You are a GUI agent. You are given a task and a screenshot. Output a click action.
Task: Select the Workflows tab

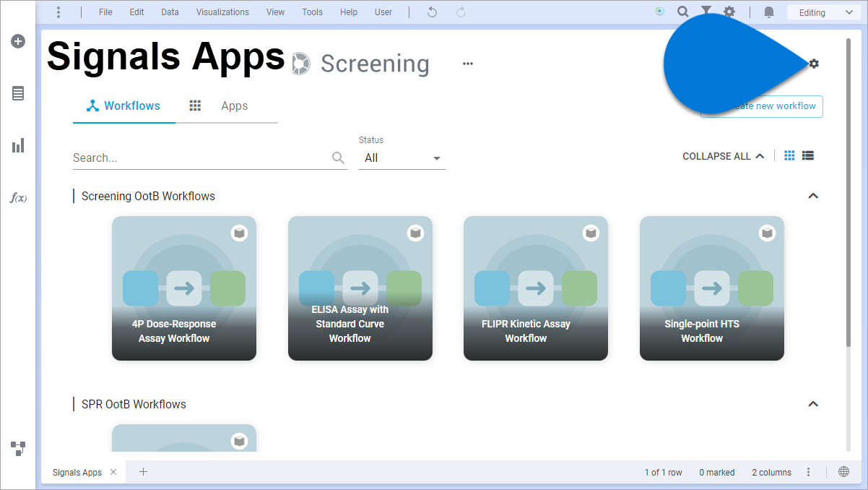(x=124, y=106)
